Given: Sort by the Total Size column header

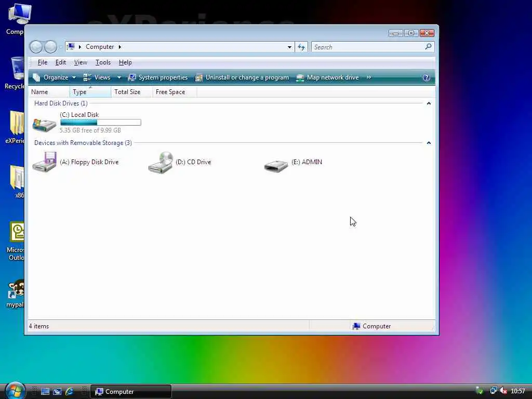Looking at the screenshot, I should [131, 92].
